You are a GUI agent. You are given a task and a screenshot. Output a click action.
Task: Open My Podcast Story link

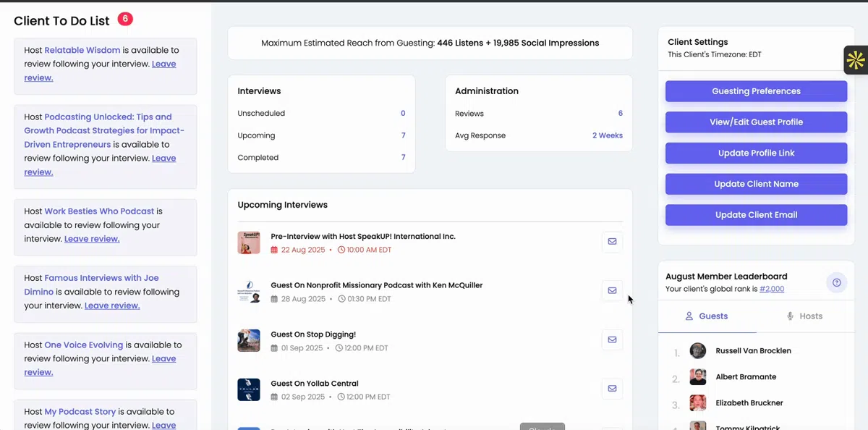click(80, 412)
